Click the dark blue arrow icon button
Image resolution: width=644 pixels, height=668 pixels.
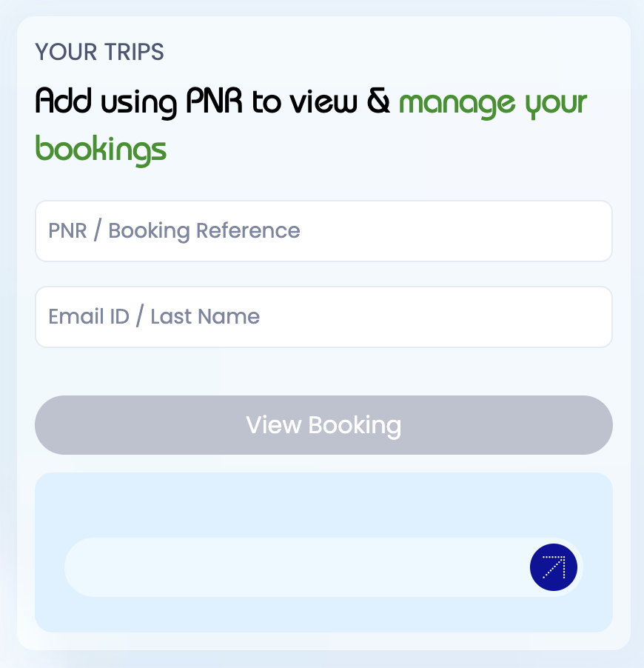coord(553,567)
